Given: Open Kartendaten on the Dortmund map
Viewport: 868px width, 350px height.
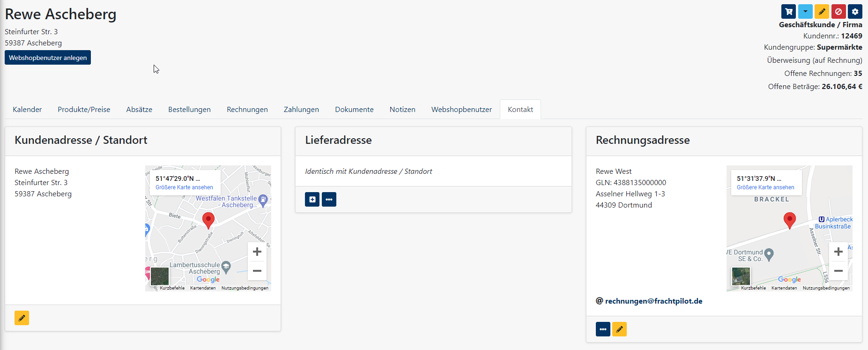Looking at the screenshot, I should (784, 288).
